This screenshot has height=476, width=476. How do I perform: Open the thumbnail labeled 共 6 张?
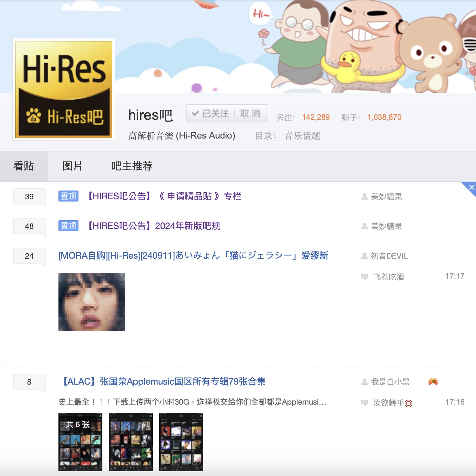point(80,442)
